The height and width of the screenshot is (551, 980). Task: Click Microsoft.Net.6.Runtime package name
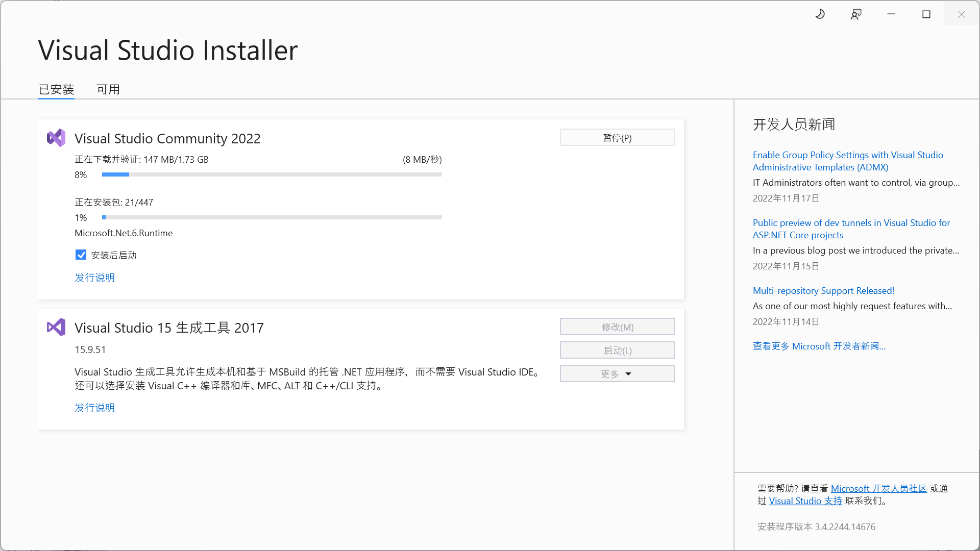click(124, 233)
